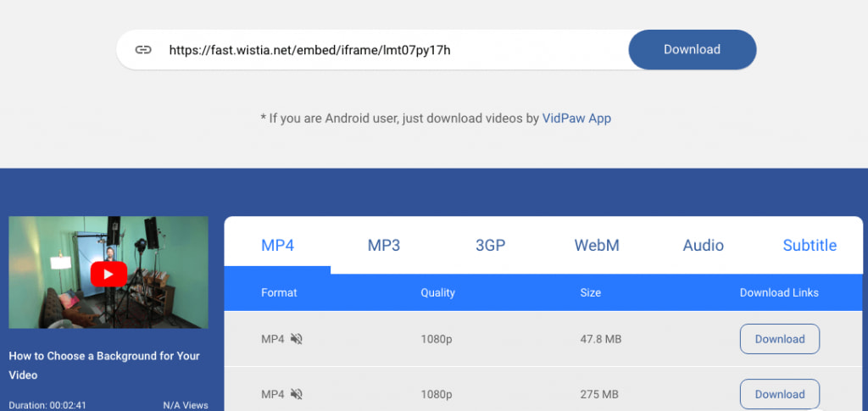Click the red YouTube play button

(108, 275)
